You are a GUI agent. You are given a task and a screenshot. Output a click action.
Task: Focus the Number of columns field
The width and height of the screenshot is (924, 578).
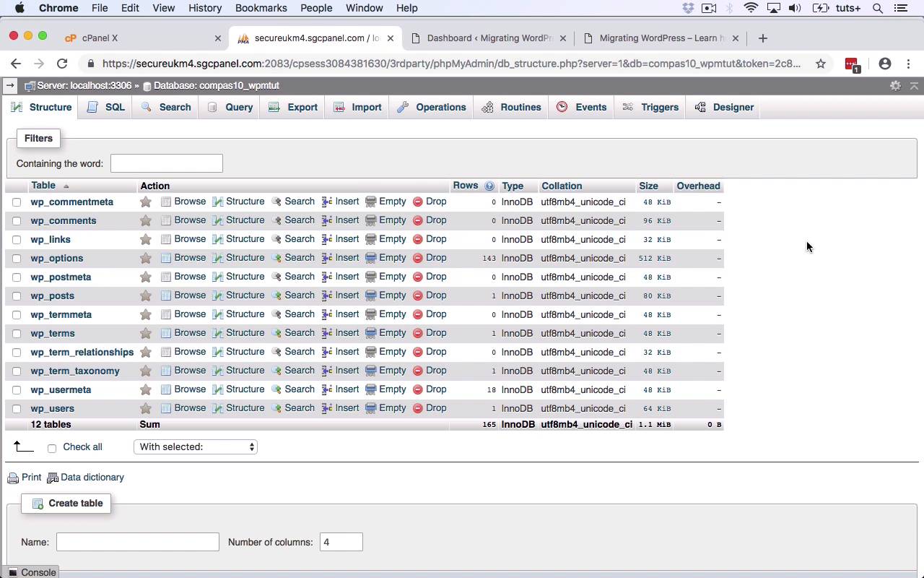pyautogui.click(x=341, y=542)
